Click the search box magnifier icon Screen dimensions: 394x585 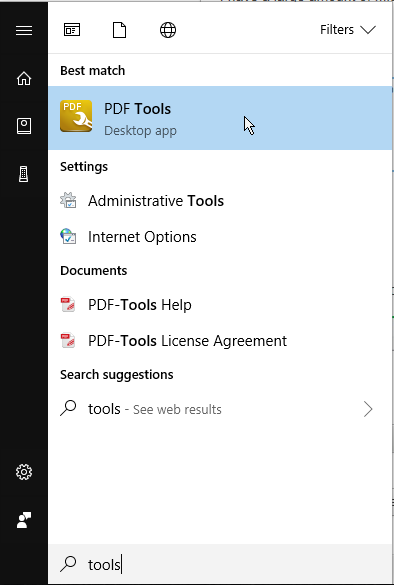(68, 564)
